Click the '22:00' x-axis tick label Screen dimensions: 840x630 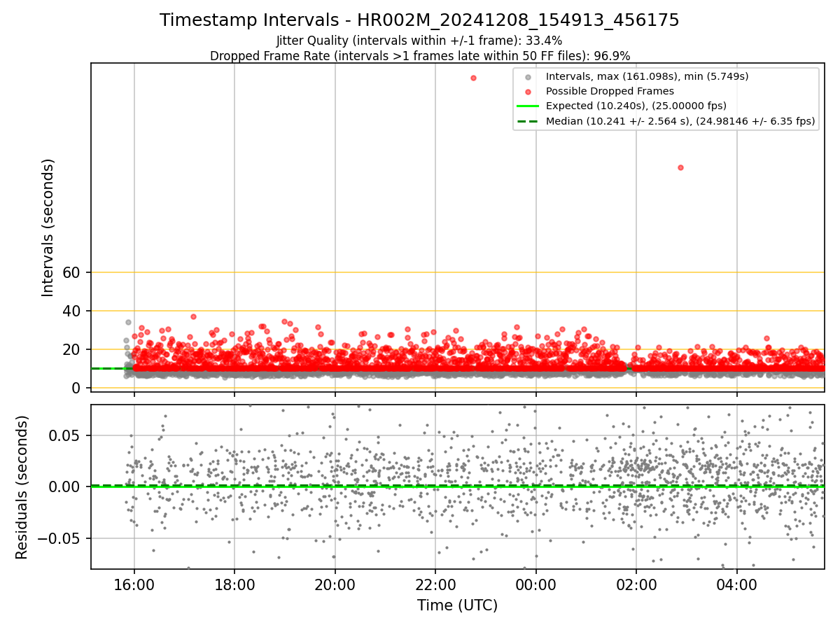point(435,584)
